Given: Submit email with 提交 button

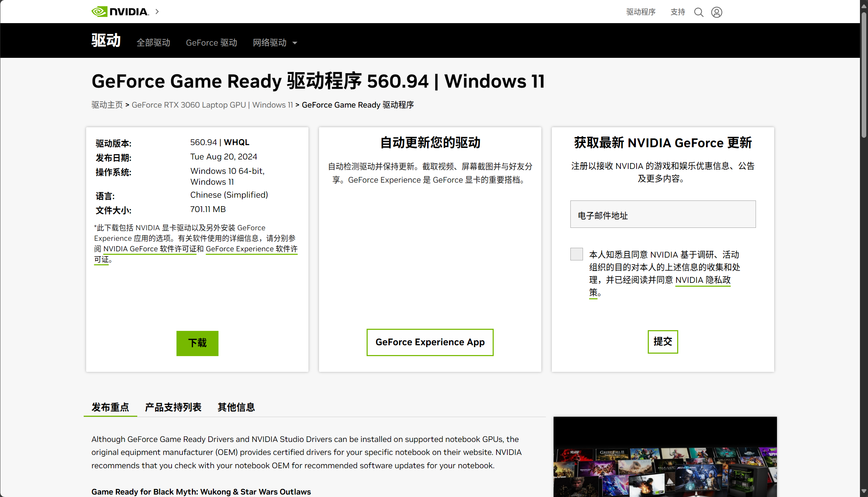Looking at the screenshot, I should tap(662, 342).
